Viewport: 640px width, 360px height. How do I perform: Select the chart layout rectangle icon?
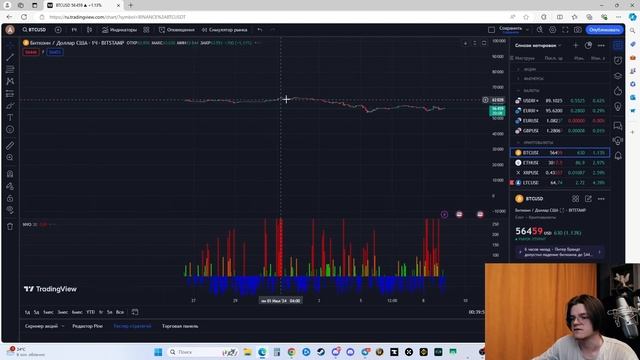tap(491, 30)
